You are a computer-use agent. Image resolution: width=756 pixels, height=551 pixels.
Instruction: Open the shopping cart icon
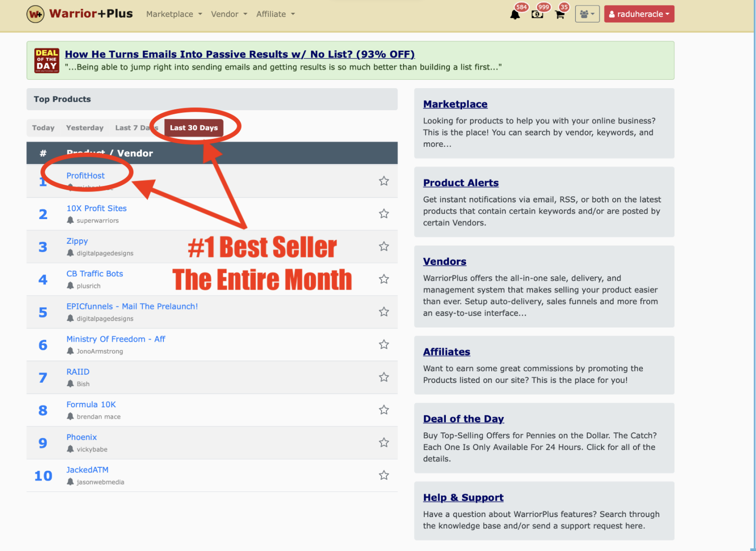560,14
